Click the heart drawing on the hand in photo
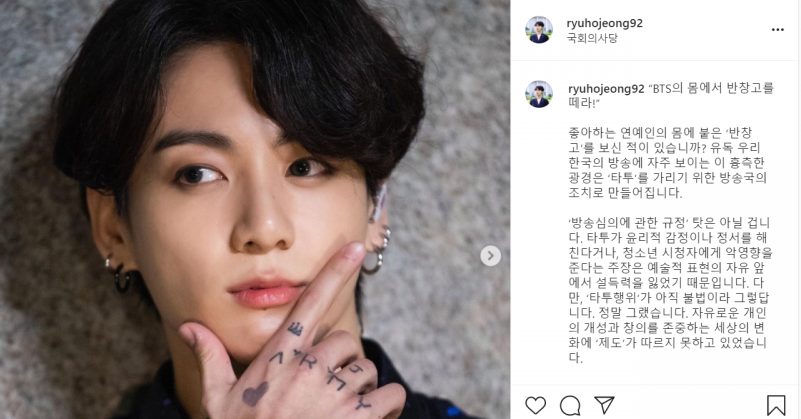The width and height of the screenshot is (801, 419). (x=255, y=393)
